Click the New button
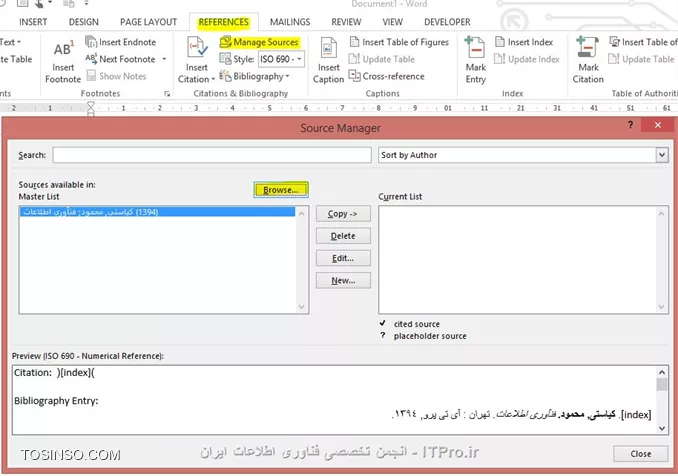Image resolution: width=678 pixels, height=476 pixels. (x=343, y=281)
